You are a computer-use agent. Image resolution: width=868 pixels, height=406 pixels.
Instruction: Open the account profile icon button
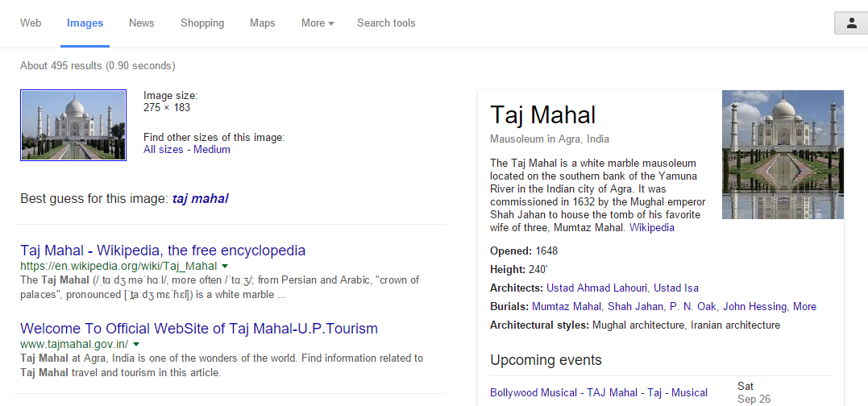pyautogui.click(x=851, y=23)
